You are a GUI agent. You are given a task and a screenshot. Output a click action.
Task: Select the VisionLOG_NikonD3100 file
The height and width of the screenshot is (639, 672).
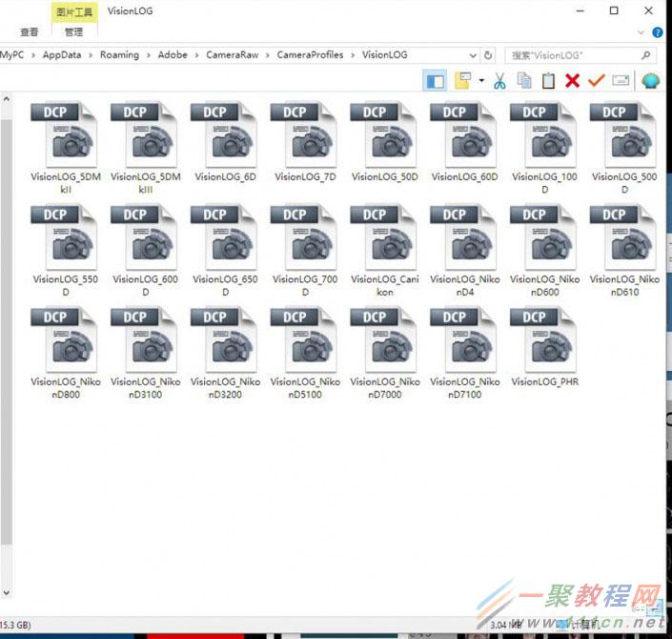pos(145,354)
